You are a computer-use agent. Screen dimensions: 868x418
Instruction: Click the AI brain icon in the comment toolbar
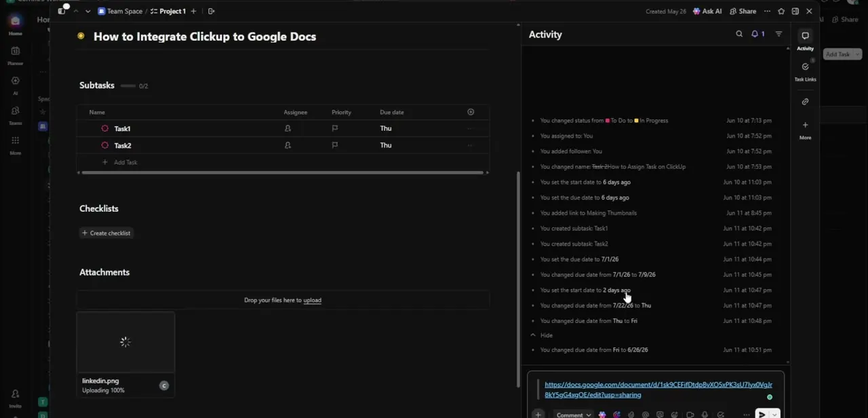[602, 415]
